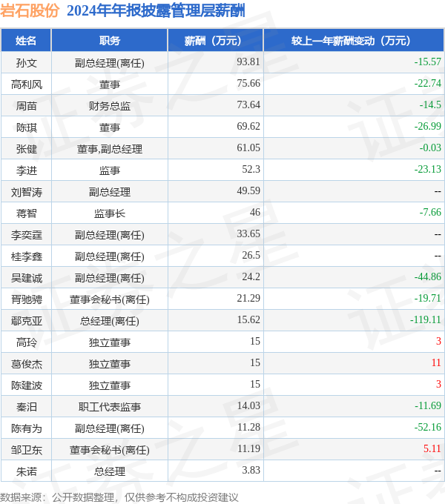Image resolution: width=445 pixels, height=504 pixels.
Task: Click the name 孙文
Action: pyautogui.click(x=27, y=63)
